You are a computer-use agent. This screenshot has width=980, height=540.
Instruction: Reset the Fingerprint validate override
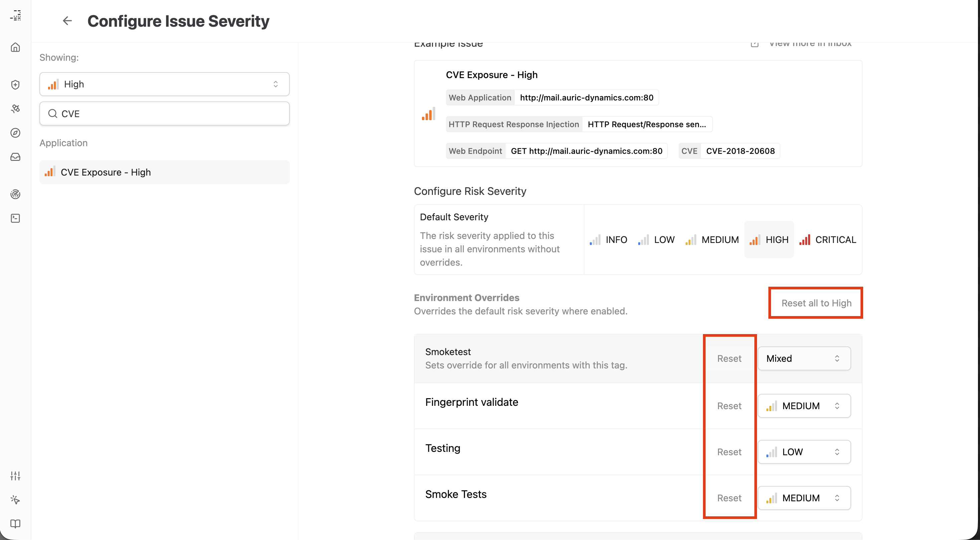tap(729, 406)
